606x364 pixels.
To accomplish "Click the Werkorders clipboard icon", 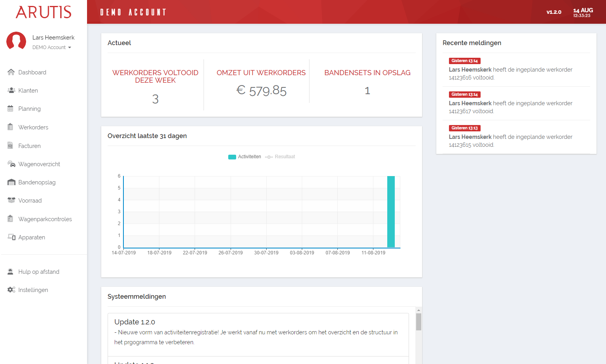I will point(10,127).
